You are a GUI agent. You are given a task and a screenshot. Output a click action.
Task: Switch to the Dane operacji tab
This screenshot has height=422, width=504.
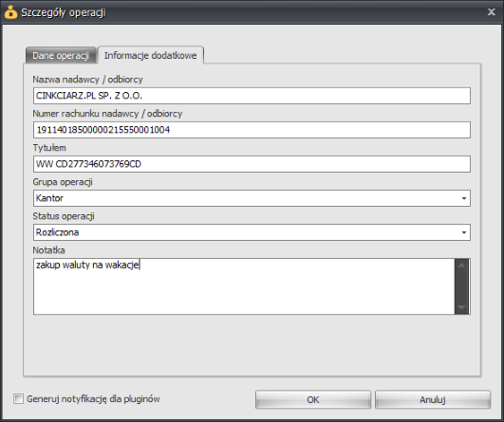pos(61,55)
